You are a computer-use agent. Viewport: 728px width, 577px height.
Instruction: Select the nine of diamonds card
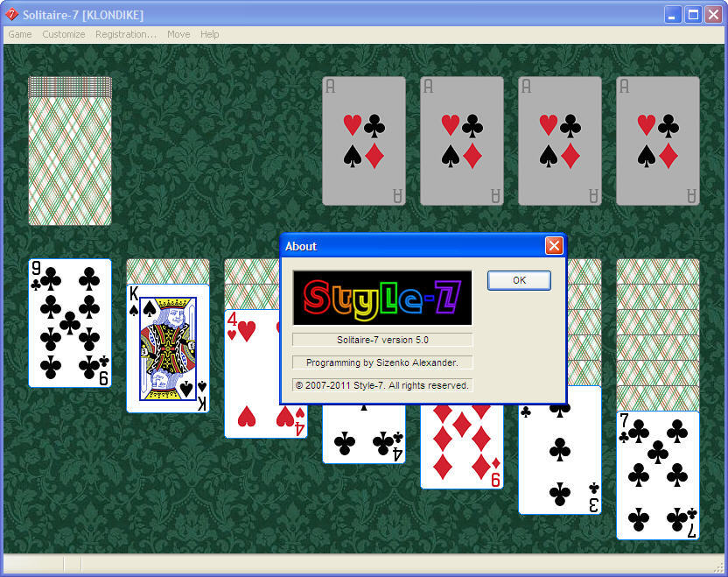[461, 447]
